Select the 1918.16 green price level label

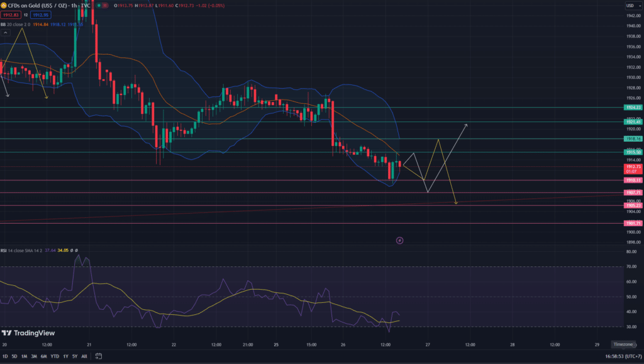[633, 139]
